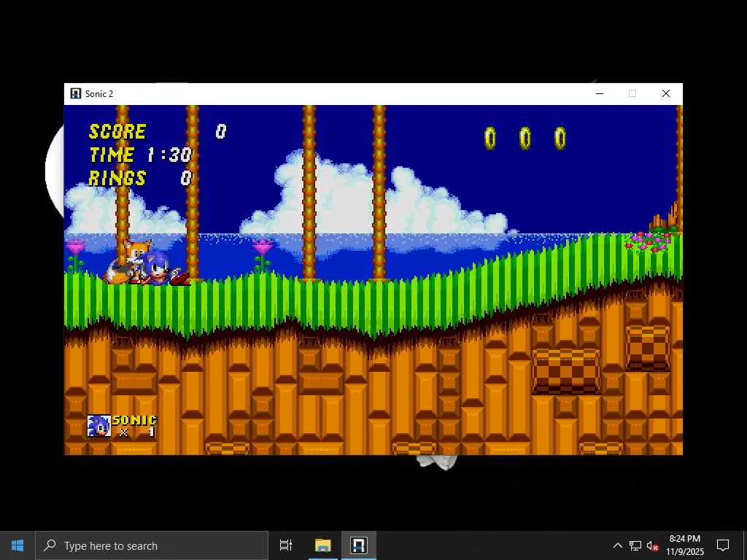
Task: Click the leftmost gold ring in the sky
Action: [x=490, y=138]
